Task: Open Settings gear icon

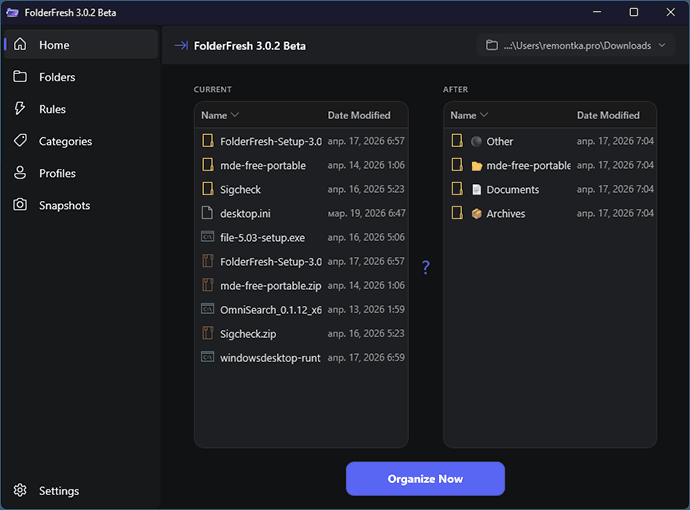Action: (x=20, y=490)
